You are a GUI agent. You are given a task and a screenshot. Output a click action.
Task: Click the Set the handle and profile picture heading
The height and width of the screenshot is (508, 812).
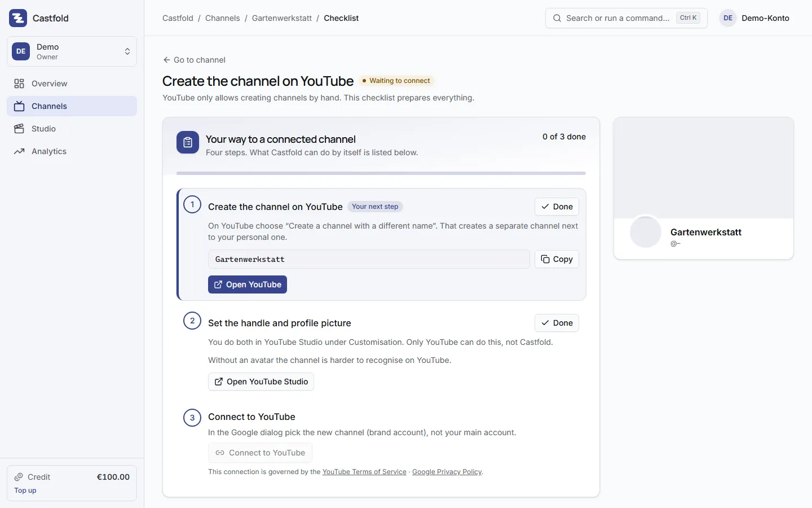(x=280, y=323)
